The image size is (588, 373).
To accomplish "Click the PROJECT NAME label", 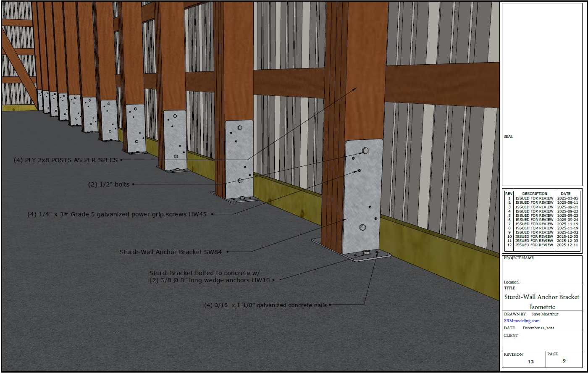I will [519, 258].
